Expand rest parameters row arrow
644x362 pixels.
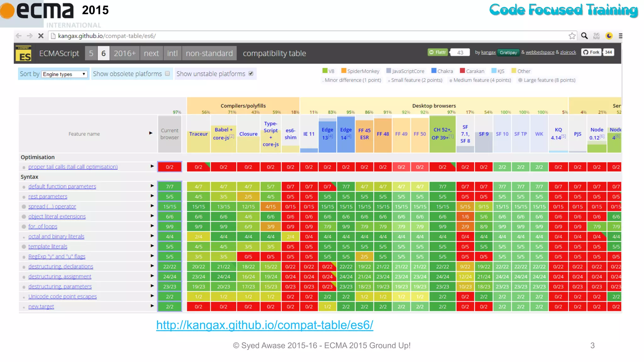[x=152, y=196]
